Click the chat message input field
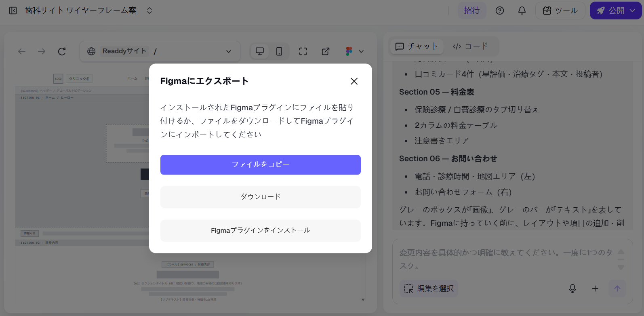Viewport: 644px width, 316px height. (505, 259)
